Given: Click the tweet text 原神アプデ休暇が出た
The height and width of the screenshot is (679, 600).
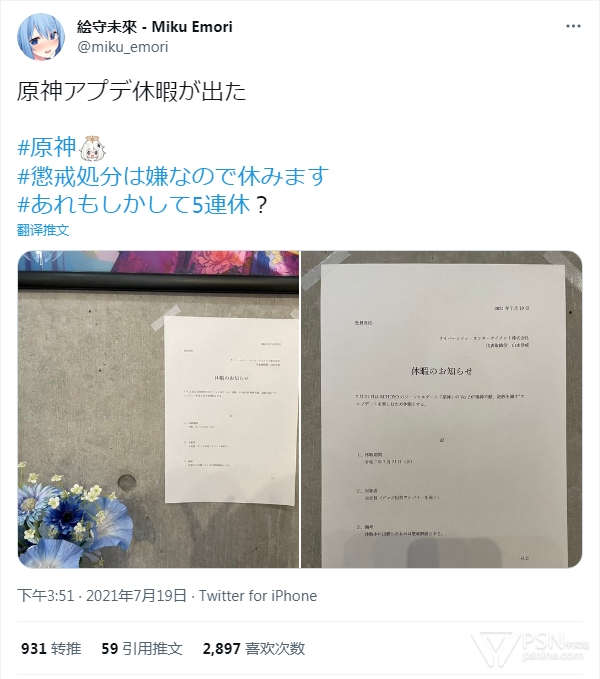Looking at the screenshot, I should [132, 91].
